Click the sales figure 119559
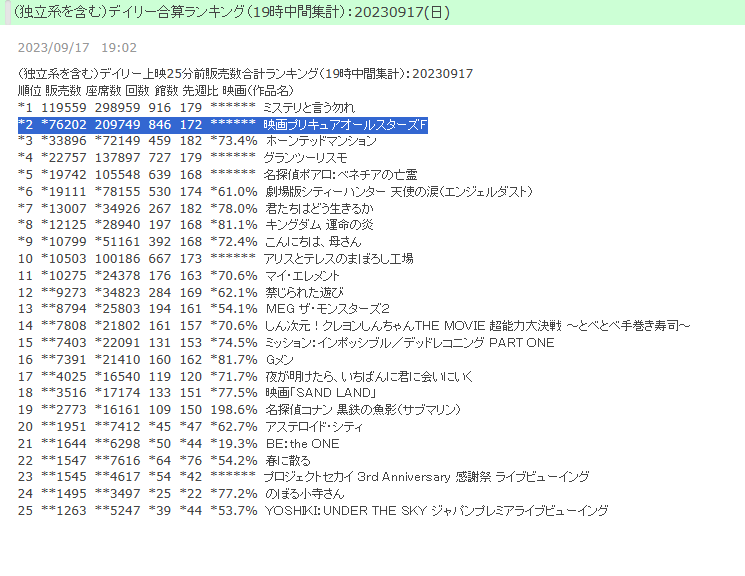The height and width of the screenshot is (576, 745). tap(64, 107)
